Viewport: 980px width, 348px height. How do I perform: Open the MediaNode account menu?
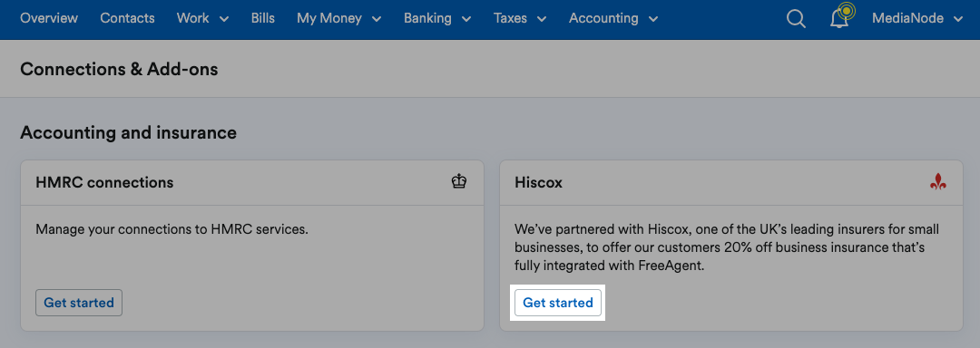pos(917,18)
